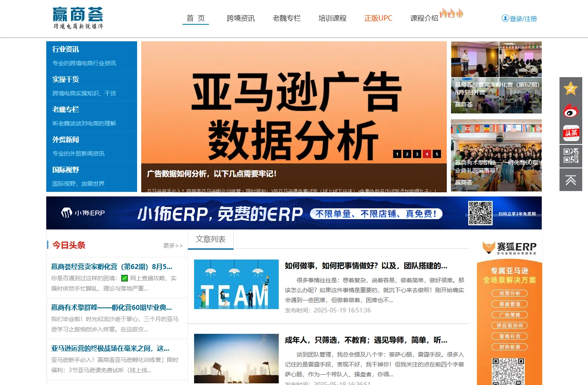Open the 培训课程 nav item
Image resolution: width=588 pixels, height=385 pixels.
pyautogui.click(x=332, y=18)
